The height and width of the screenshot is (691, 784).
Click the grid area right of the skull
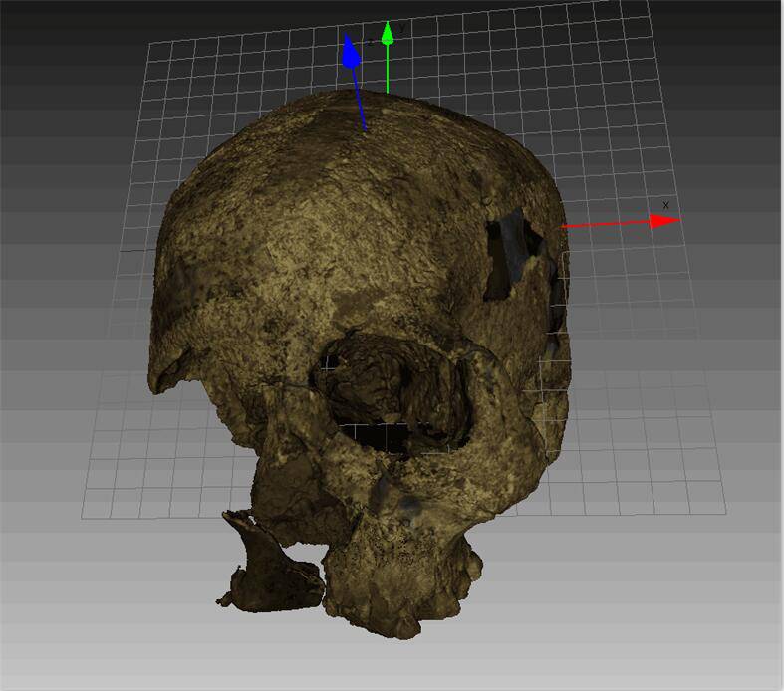coord(648,398)
